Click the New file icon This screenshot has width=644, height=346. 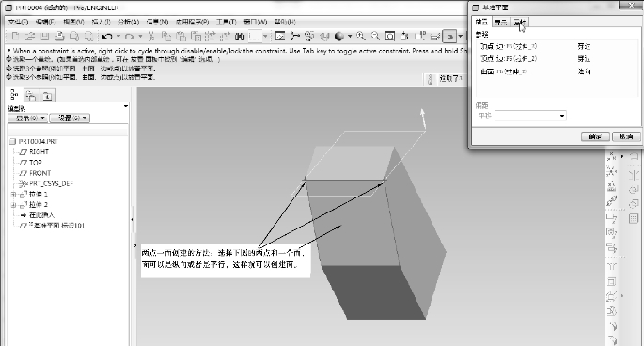pyautogui.click(x=16, y=37)
